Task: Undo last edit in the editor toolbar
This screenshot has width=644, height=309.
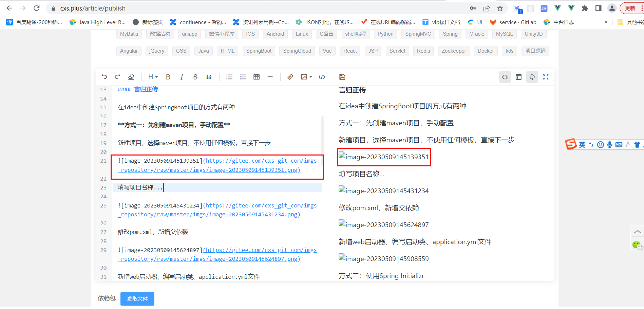Action: tap(104, 77)
